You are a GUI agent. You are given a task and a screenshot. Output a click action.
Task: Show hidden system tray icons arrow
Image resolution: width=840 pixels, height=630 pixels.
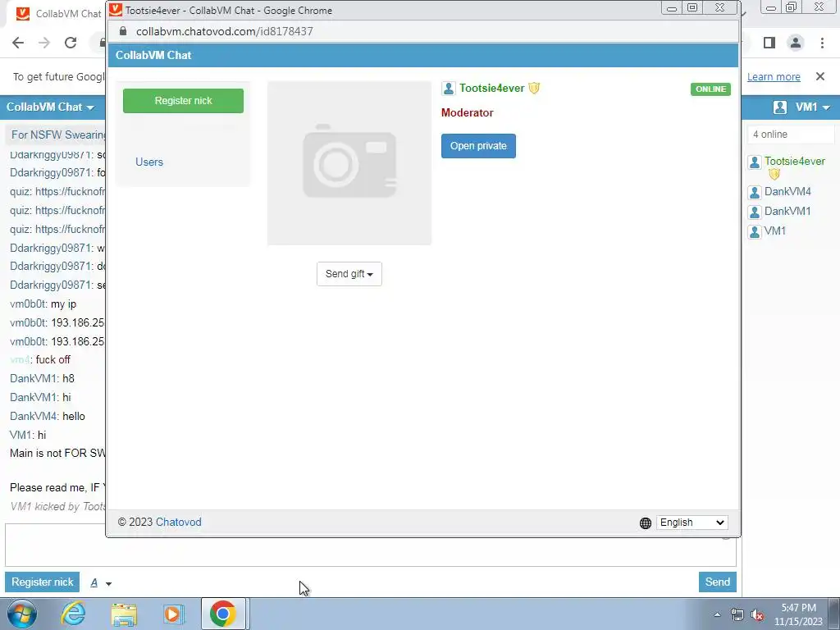[x=717, y=614]
